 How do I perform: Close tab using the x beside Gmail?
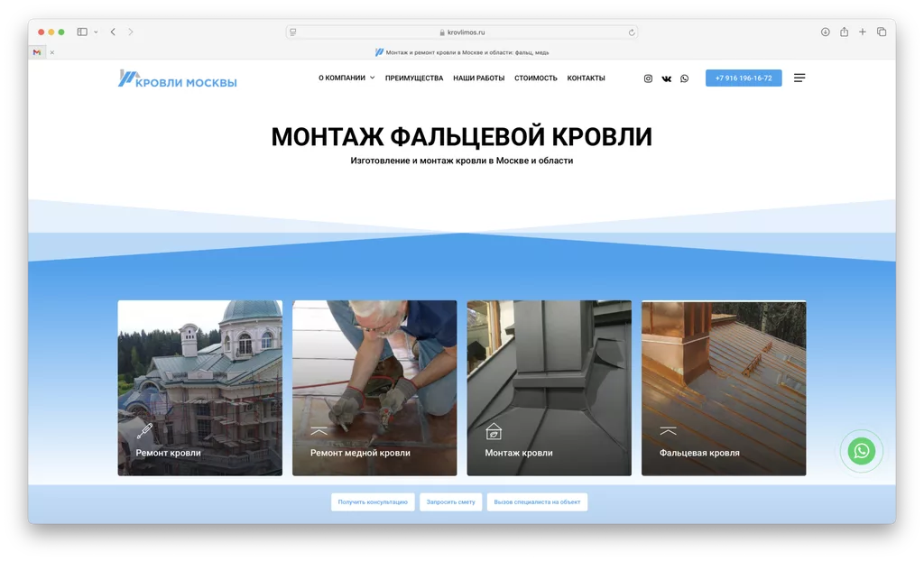pyautogui.click(x=51, y=52)
